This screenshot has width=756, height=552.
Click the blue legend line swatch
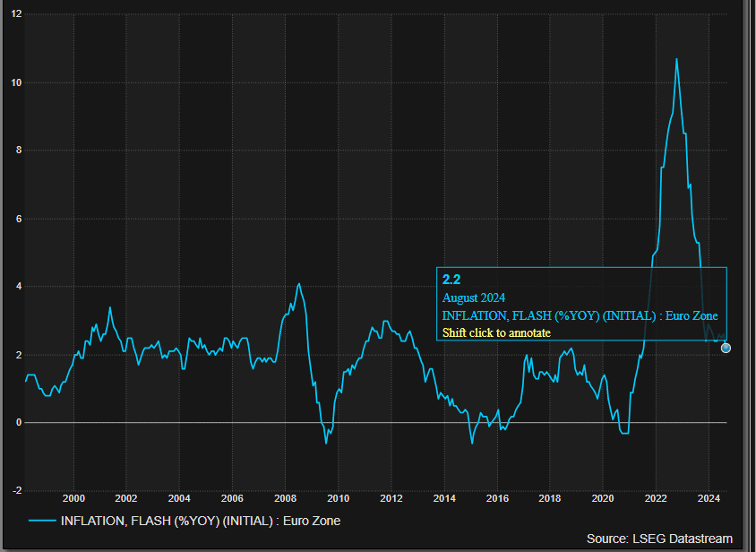pyautogui.click(x=41, y=521)
